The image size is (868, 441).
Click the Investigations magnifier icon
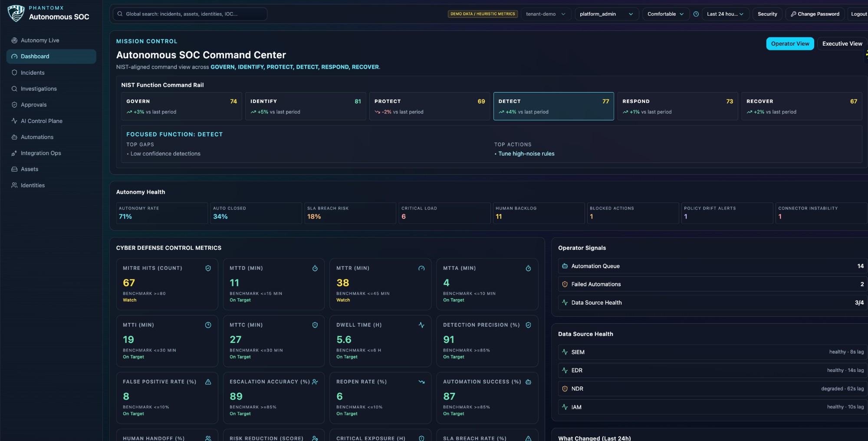[x=14, y=89]
